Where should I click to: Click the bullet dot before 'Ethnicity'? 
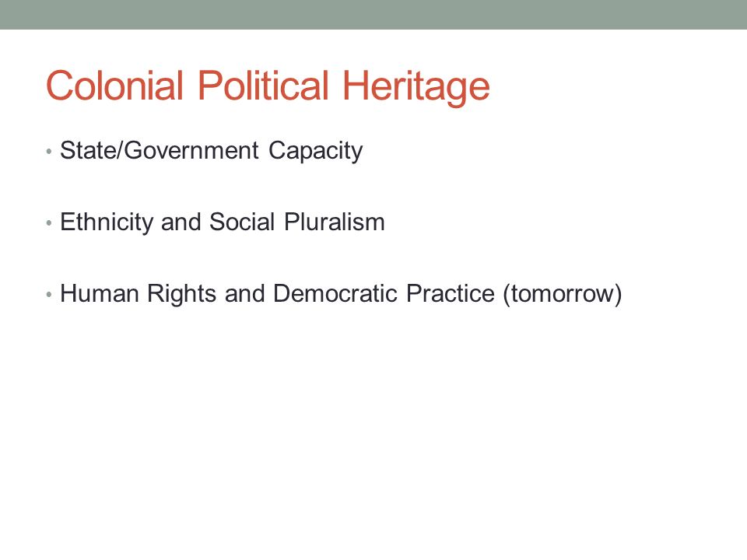pyautogui.click(x=48, y=223)
